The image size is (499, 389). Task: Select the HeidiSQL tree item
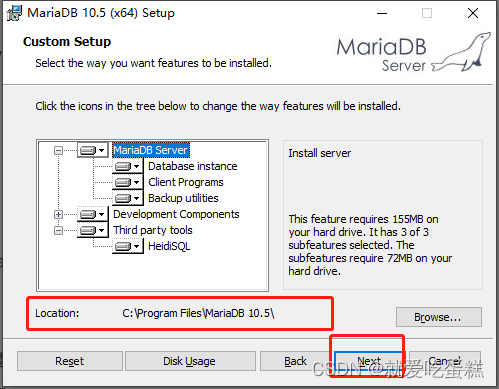click(x=169, y=246)
